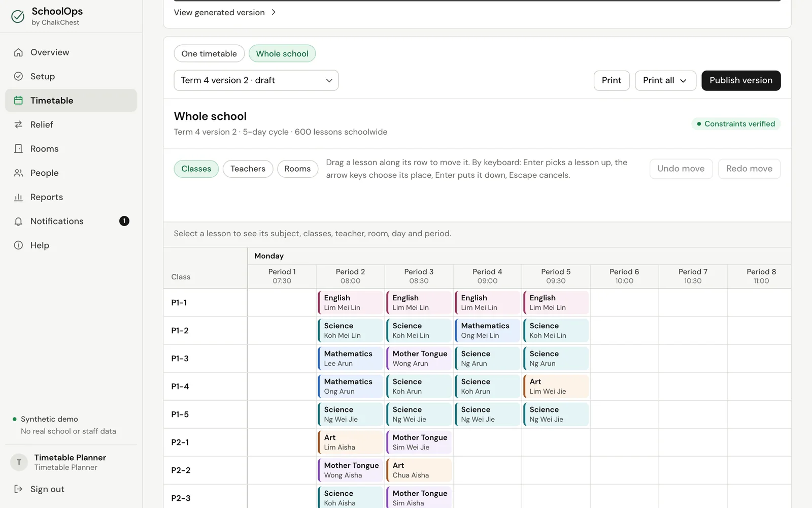Open the People section
The height and width of the screenshot is (508, 812).
tap(71, 173)
